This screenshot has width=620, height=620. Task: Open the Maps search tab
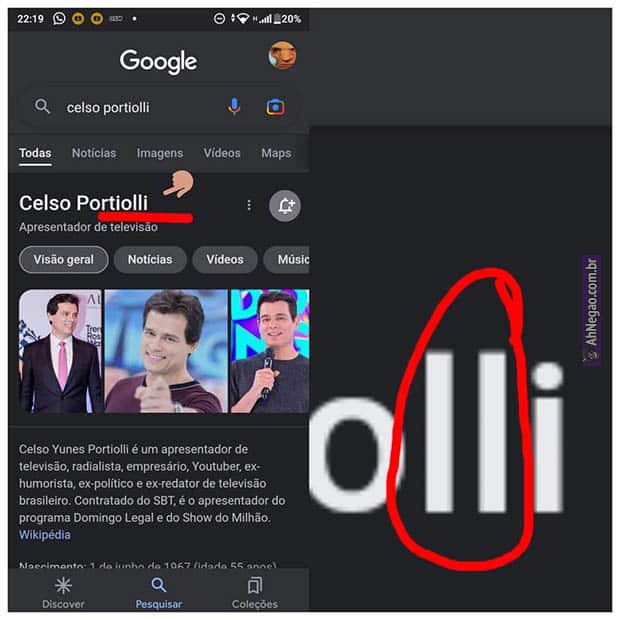(x=276, y=153)
